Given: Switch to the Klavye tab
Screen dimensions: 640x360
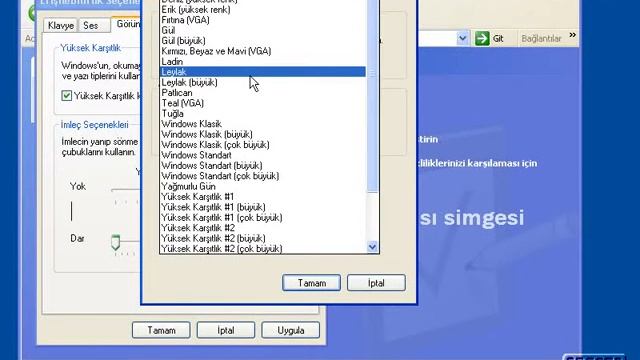Looking at the screenshot, I should point(61,25).
